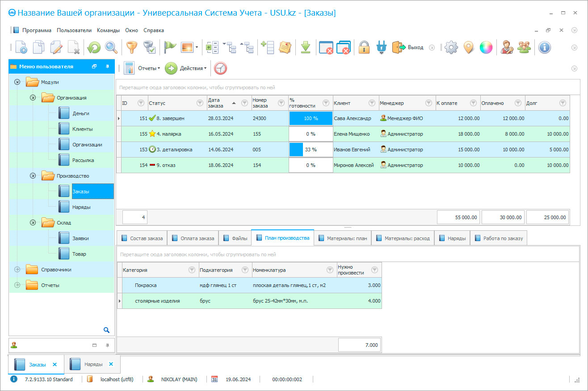Open filter for Статус column
The width and height of the screenshot is (588, 391).
click(x=200, y=103)
